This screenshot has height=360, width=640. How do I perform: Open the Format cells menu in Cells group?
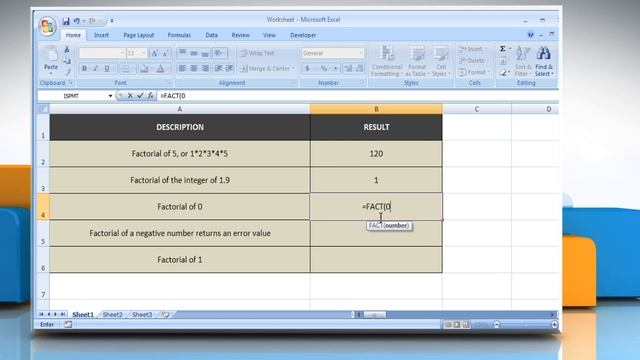point(473,72)
